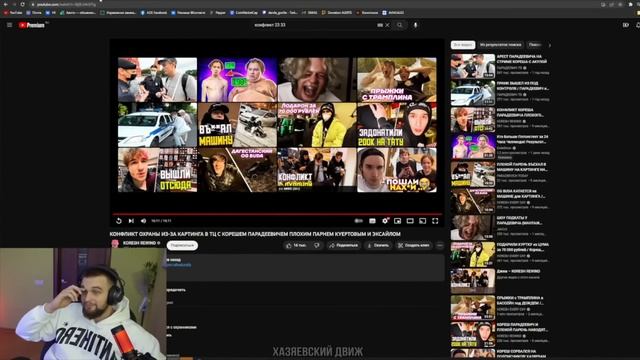Reload the page in browser toolbar
Viewport: 640px width, 360px height.
coord(22,4)
